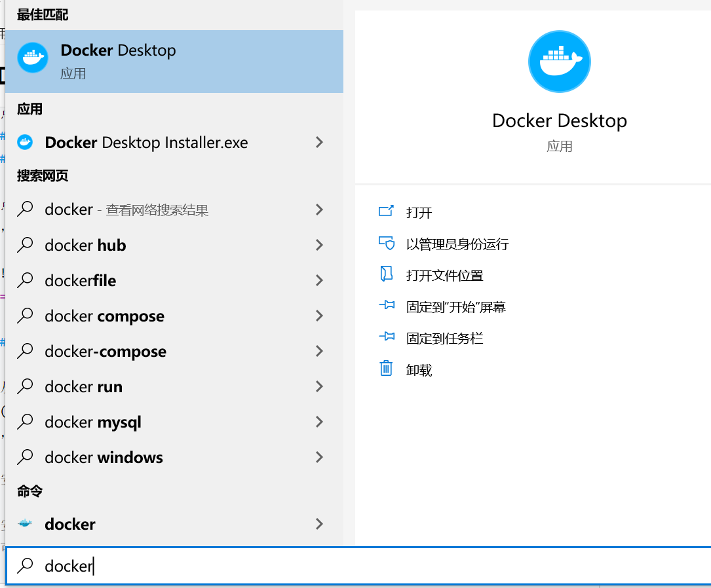Select 'docker hub' web suggestion
The height and width of the screenshot is (588, 711).
coord(174,245)
